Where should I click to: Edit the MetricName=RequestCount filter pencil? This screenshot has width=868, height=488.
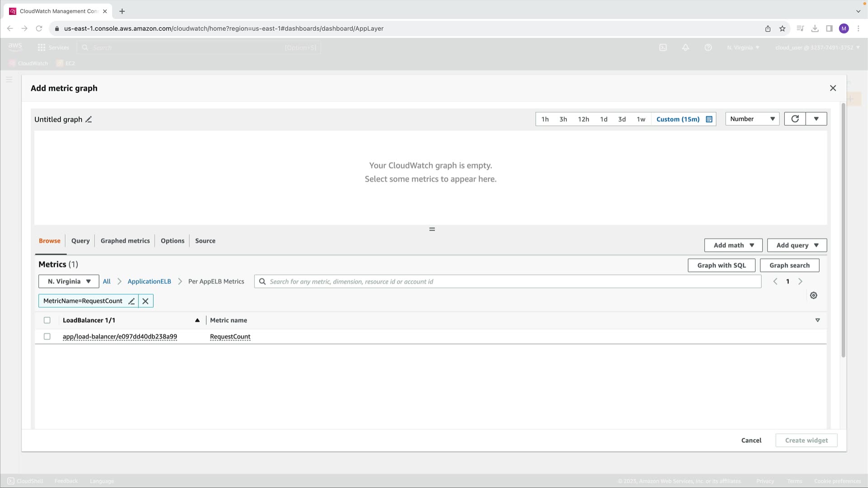coord(132,301)
